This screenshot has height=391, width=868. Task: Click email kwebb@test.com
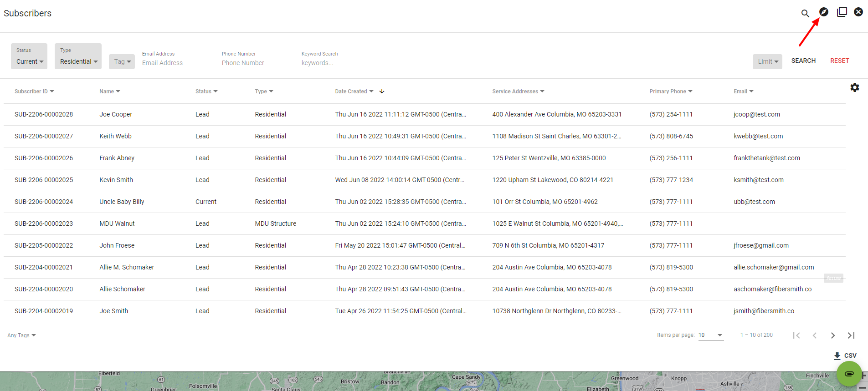pyautogui.click(x=758, y=136)
